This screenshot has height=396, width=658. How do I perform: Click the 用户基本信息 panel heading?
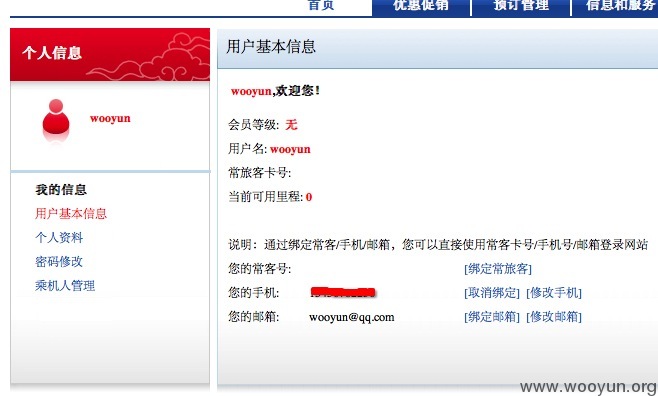[271, 47]
